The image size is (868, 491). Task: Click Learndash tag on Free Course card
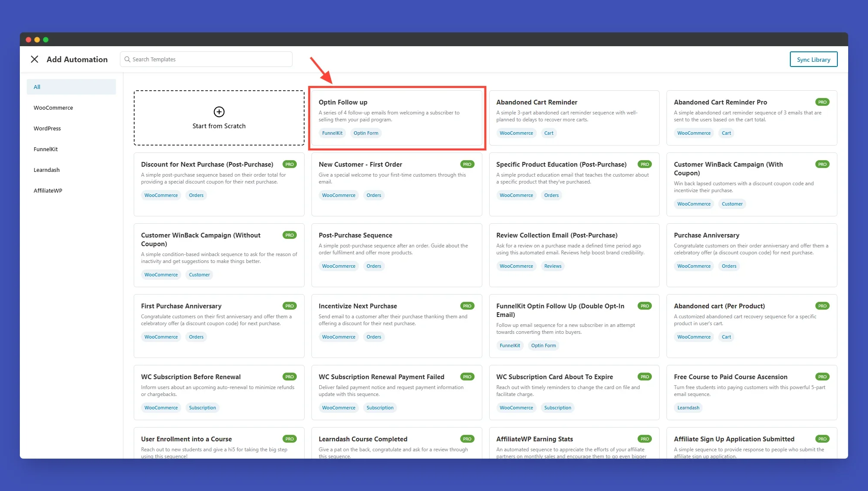click(688, 408)
